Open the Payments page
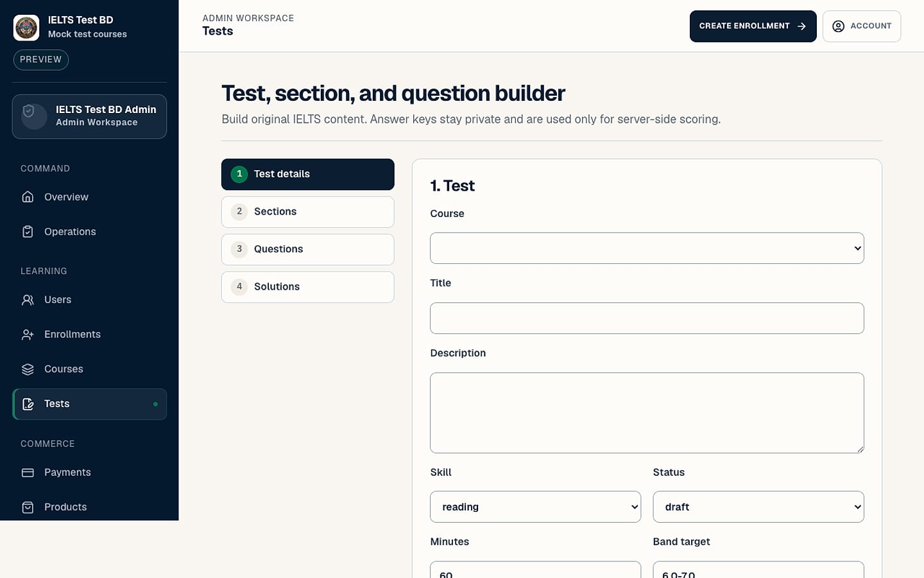Screen dimensions: 924x578 pyautogui.click(x=89, y=473)
